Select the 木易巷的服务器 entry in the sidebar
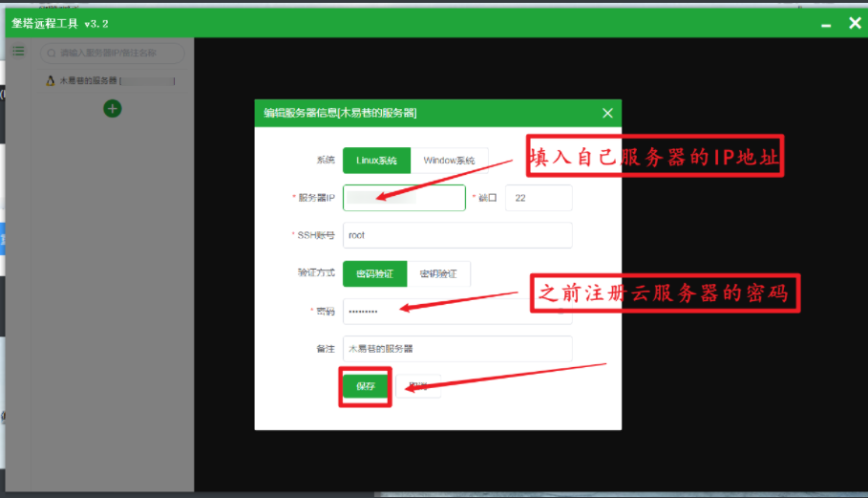The height and width of the screenshot is (498, 868). 111,81
